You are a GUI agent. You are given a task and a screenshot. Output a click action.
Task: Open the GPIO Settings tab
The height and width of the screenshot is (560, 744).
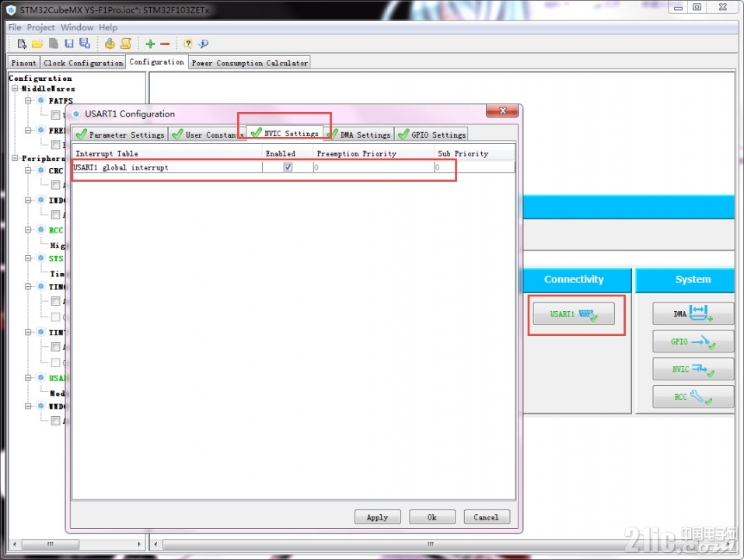pyautogui.click(x=431, y=135)
